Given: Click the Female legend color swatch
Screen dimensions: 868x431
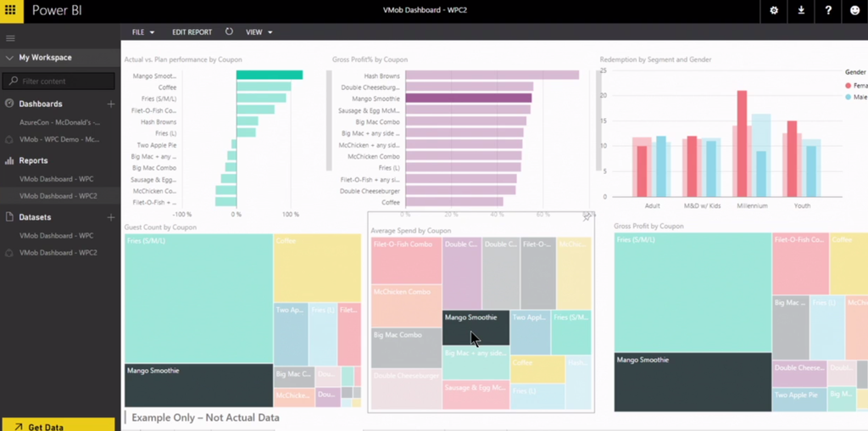Looking at the screenshot, I should click(848, 86).
